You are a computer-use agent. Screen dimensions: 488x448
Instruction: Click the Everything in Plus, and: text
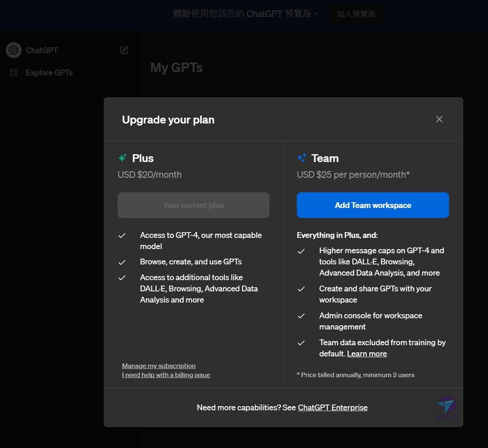337,235
